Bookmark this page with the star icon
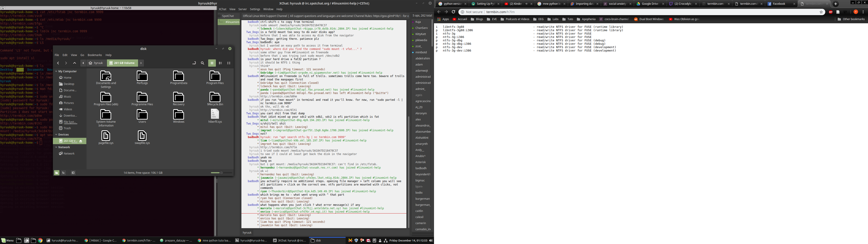 pyautogui.click(x=821, y=12)
